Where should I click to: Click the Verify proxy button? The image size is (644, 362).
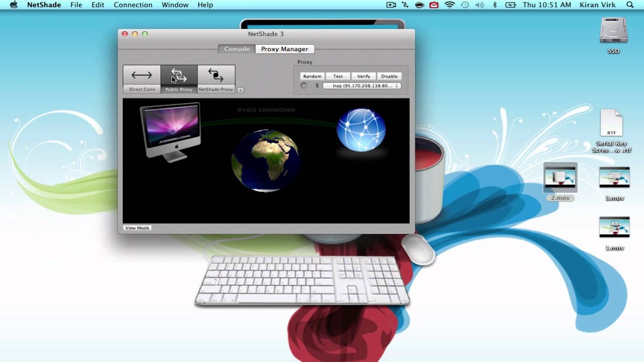click(364, 76)
